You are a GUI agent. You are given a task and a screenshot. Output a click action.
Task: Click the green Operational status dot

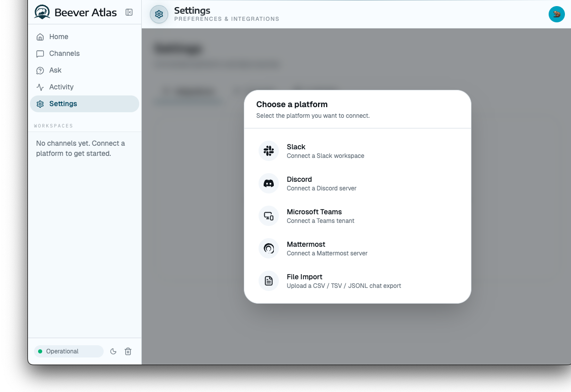[40, 351]
